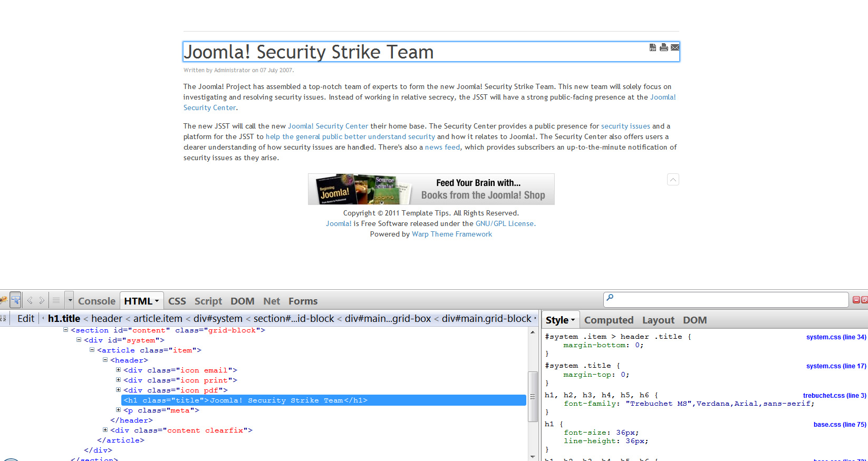The height and width of the screenshot is (461, 868).
Task: Toggle the inspect element pointer tool
Action: click(x=15, y=300)
